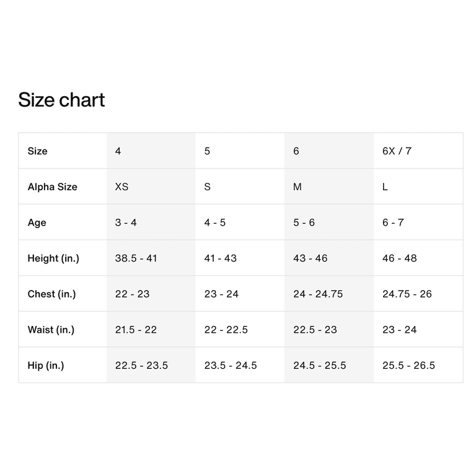
Task: Select chest value 24 - 24.75
Action: tap(318, 294)
